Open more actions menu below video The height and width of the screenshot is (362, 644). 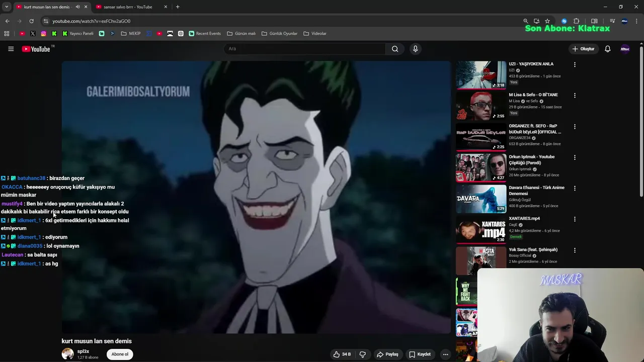point(445,354)
